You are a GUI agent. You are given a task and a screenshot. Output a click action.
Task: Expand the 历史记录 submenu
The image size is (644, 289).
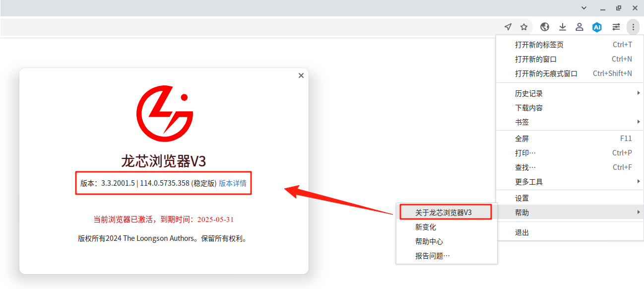pos(570,93)
